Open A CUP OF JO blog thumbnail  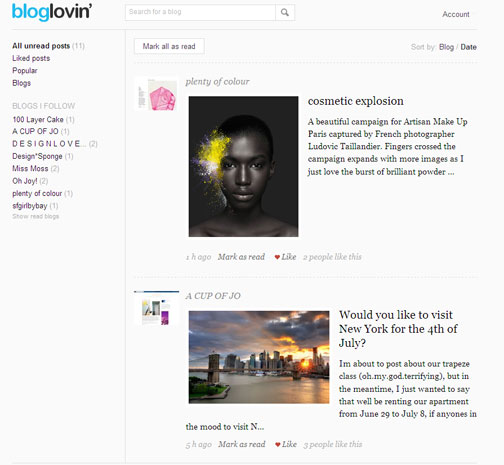(157, 308)
